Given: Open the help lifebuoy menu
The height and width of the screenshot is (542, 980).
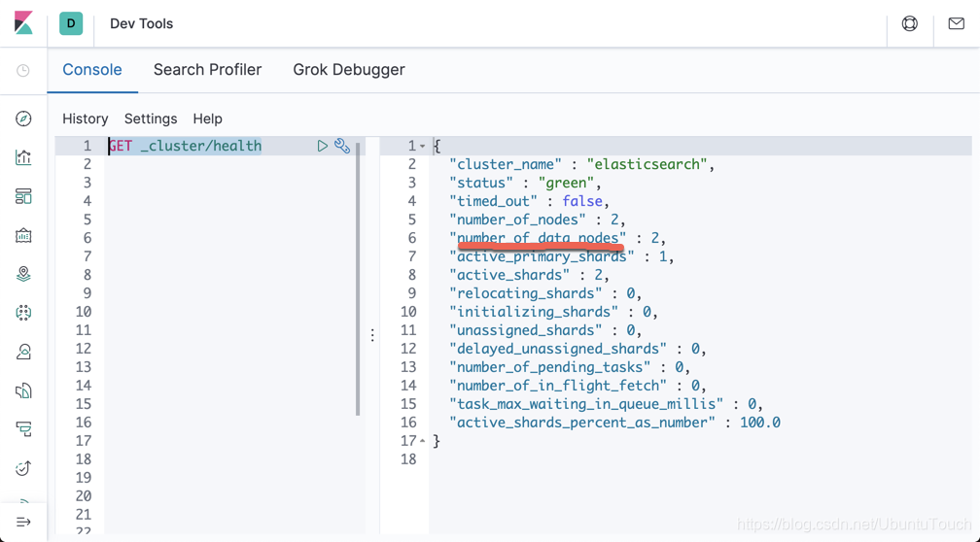Looking at the screenshot, I should click(909, 23).
